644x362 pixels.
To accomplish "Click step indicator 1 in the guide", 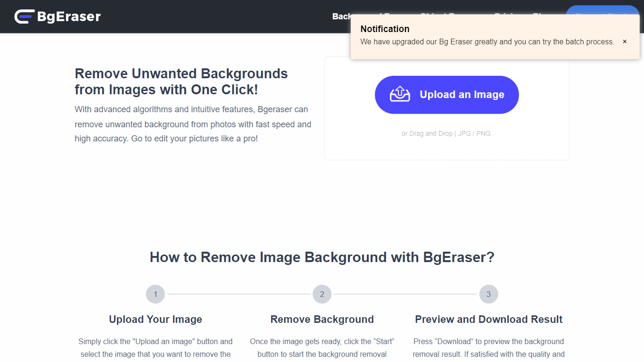I will click(156, 294).
